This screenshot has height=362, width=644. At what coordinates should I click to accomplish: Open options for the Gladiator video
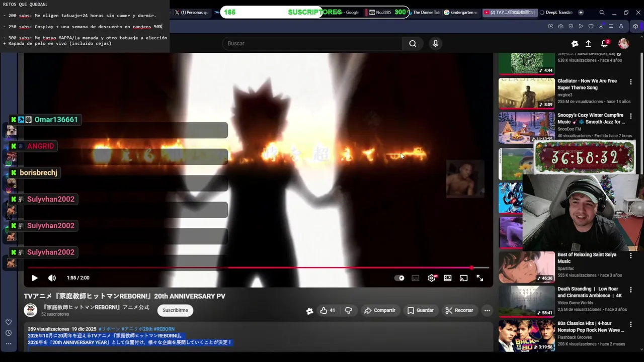(x=631, y=81)
